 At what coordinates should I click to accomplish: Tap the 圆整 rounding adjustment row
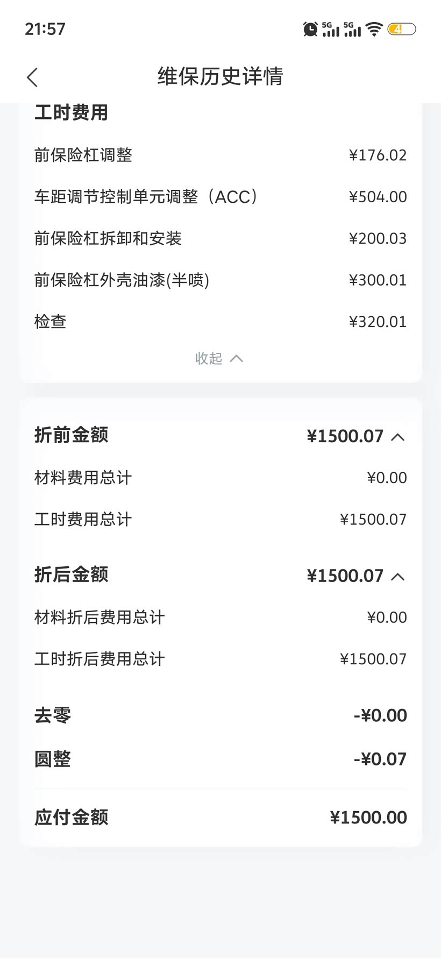(x=220, y=759)
